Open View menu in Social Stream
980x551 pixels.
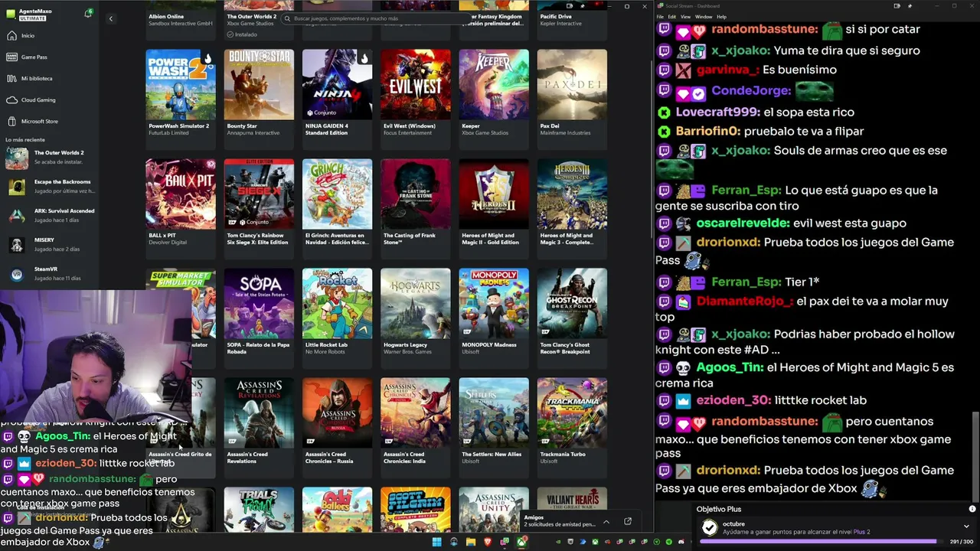coord(685,17)
